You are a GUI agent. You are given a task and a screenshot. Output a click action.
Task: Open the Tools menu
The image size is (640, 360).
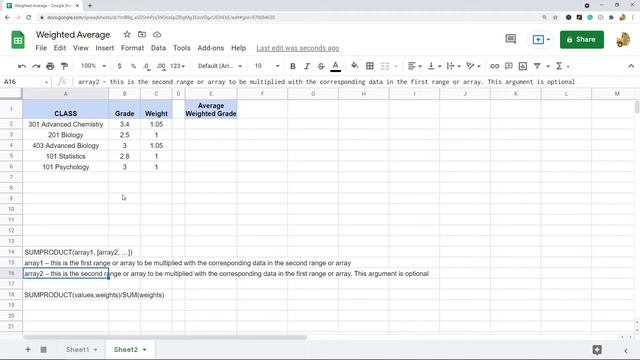(x=182, y=48)
